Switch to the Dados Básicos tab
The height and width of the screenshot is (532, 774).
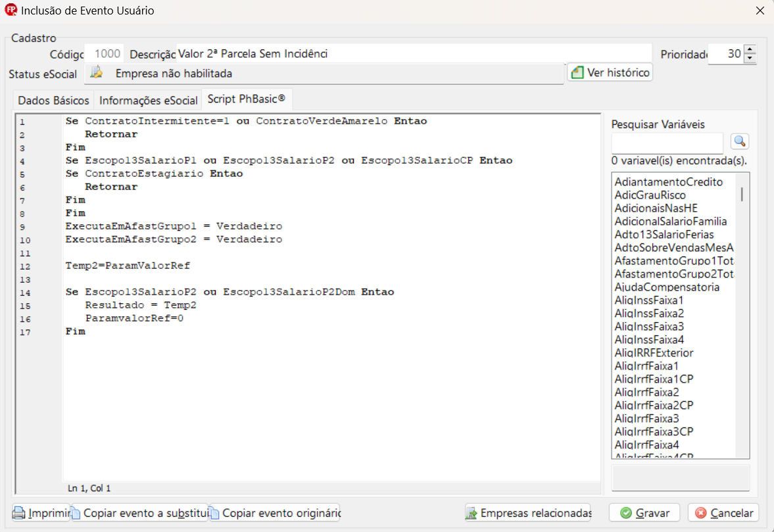[x=53, y=100]
